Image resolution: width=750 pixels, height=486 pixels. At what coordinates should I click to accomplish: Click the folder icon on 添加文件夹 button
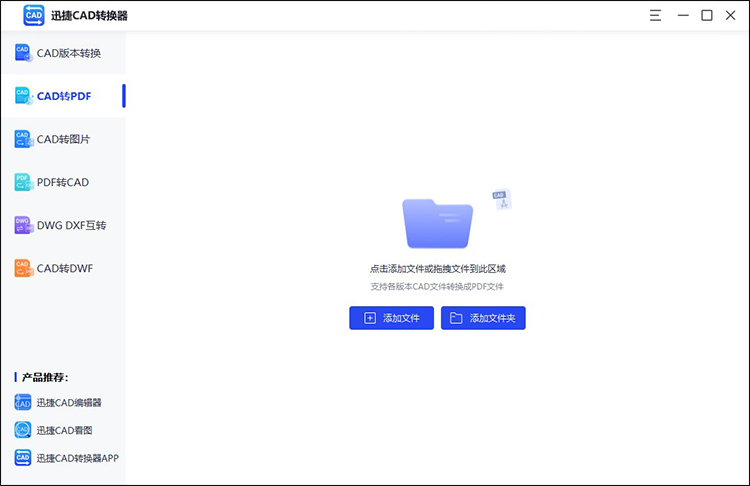(456, 318)
